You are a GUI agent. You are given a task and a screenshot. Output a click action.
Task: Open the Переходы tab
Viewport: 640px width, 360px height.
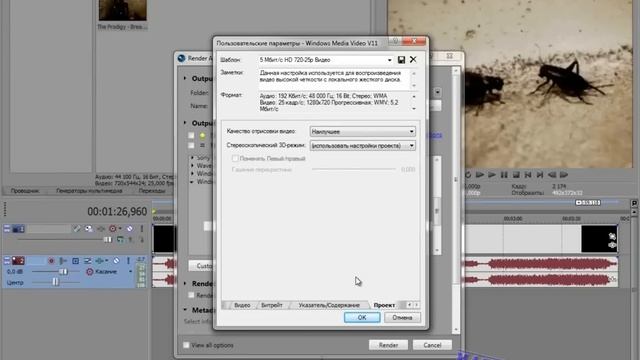151,191
